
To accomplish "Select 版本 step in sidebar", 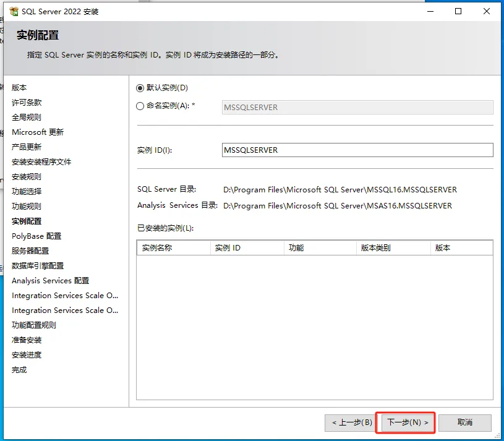I will [19, 87].
